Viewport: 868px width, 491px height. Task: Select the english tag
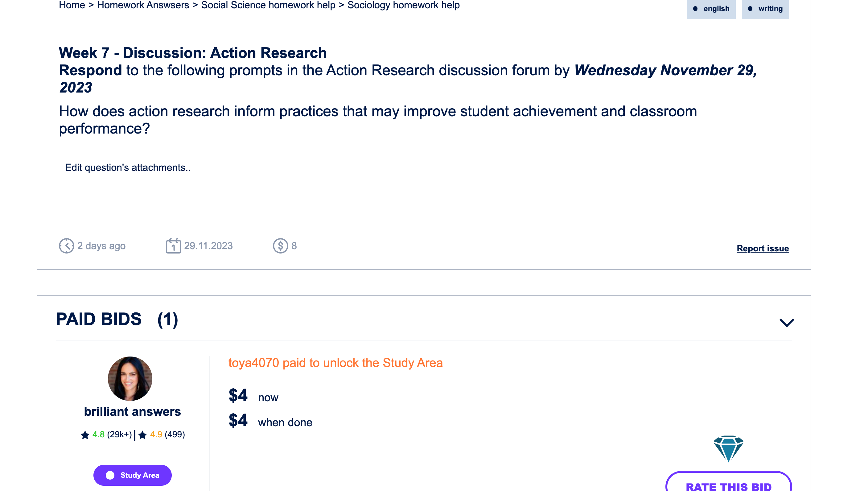pos(711,9)
